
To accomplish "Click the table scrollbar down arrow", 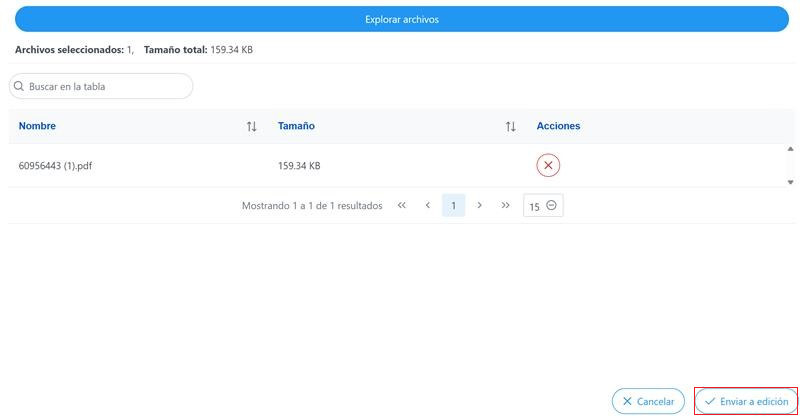I will tap(790, 182).
